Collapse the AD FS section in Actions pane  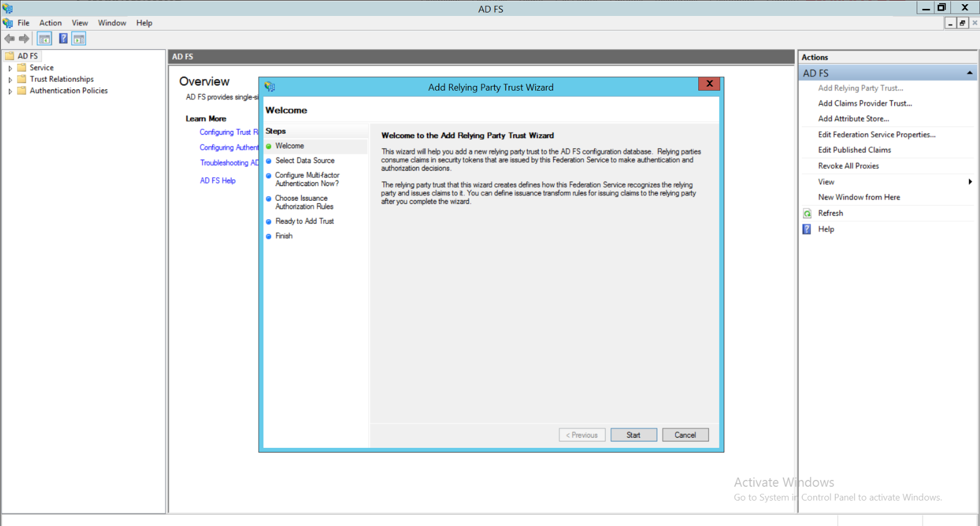click(x=969, y=73)
